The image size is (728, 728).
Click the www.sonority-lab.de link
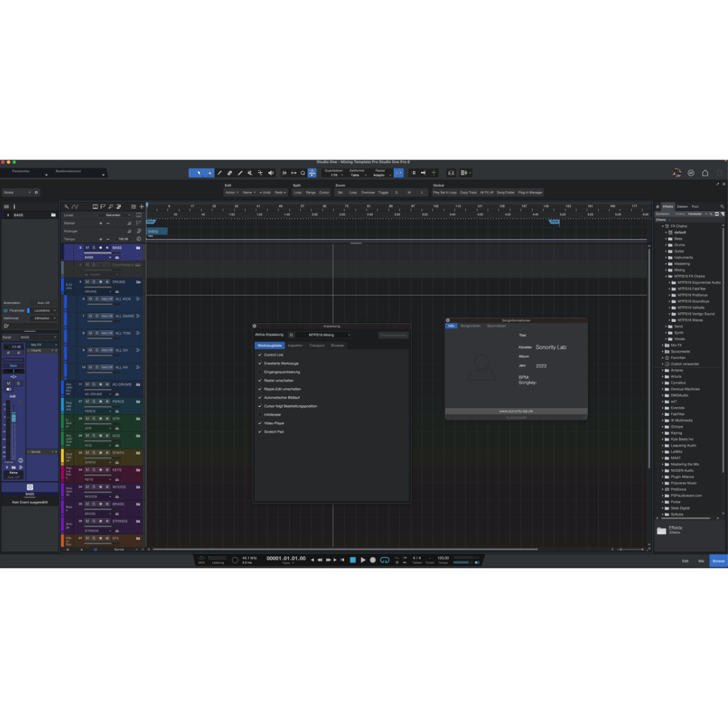516,411
